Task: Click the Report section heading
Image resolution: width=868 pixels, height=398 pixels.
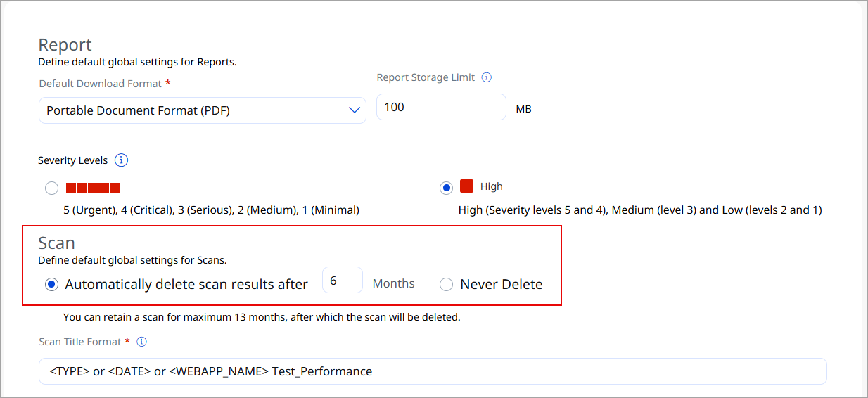Action: pyautogui.click(x=65, y=45)
